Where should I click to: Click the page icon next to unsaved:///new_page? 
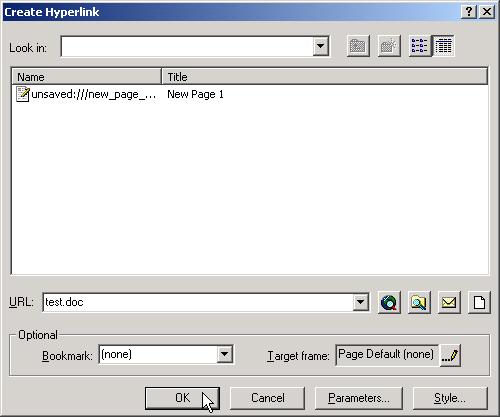coord(23,94)
